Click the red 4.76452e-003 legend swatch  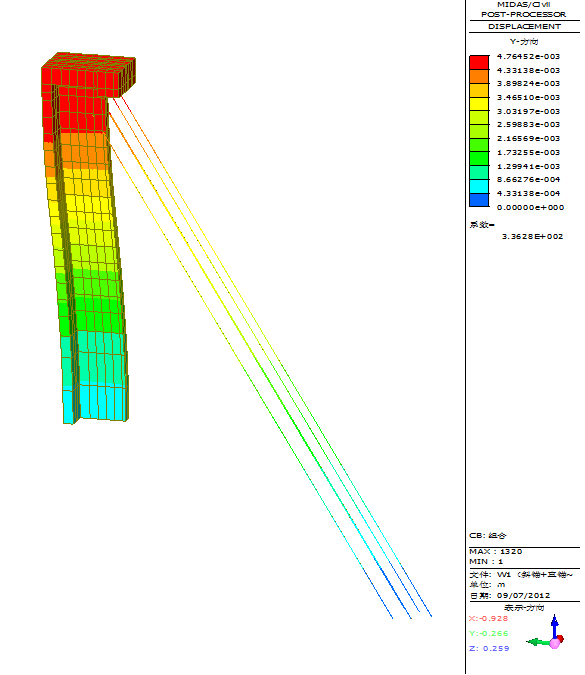[479, 62]
